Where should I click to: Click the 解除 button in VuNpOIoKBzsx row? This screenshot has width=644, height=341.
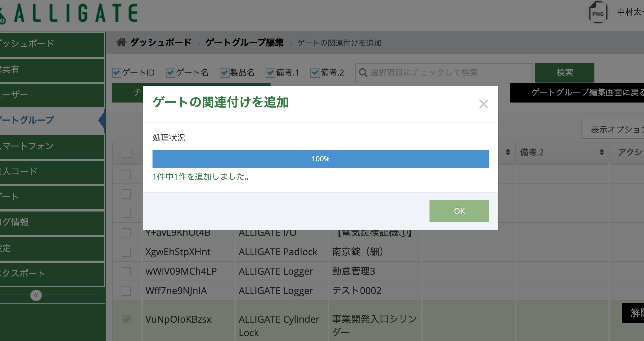[633, 313]
